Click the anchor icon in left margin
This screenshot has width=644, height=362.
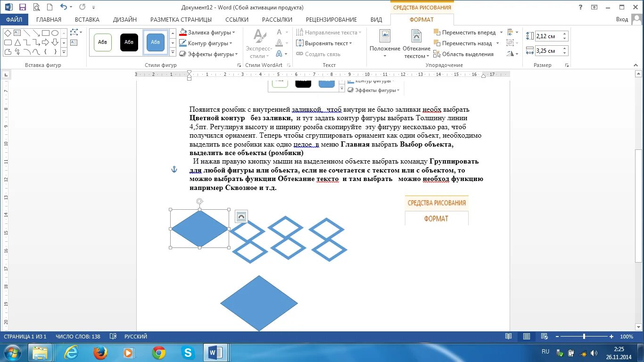(174, 169)
